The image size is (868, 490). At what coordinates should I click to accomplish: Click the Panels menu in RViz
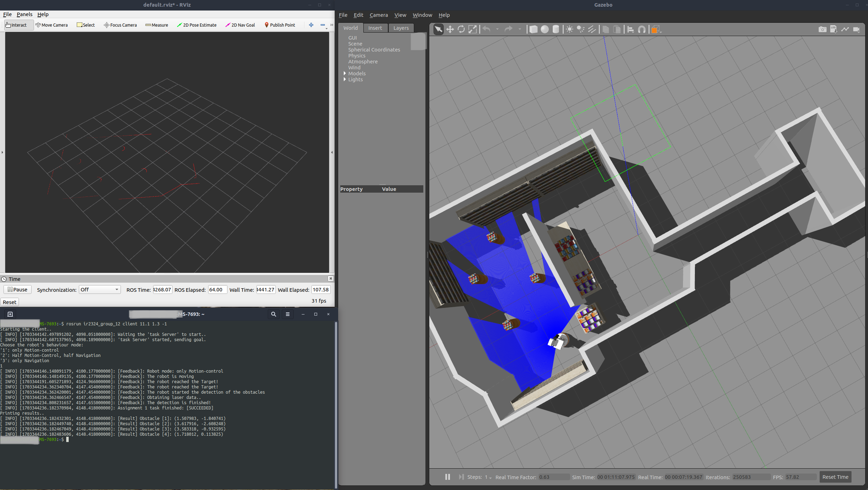tap(25, 14)
